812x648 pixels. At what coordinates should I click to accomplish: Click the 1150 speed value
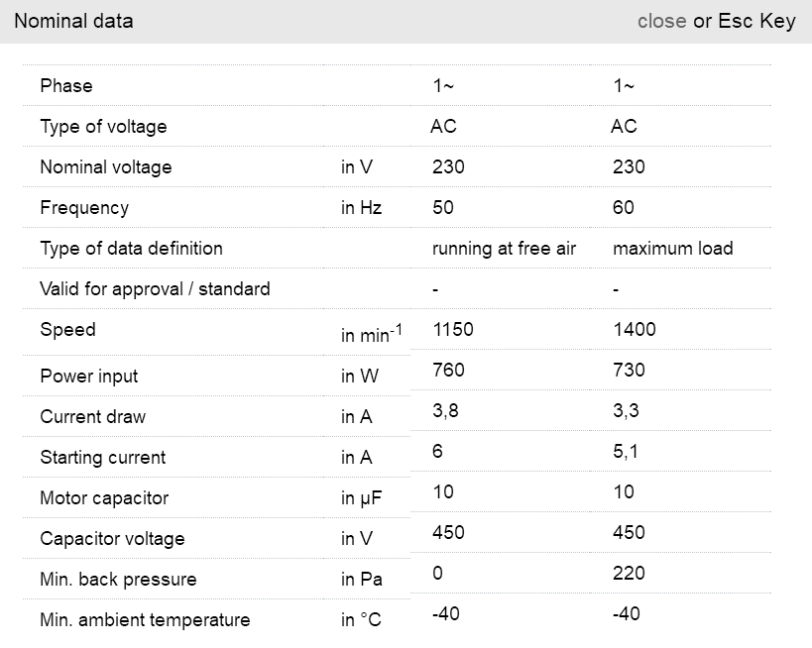pyautogui.click(x=453, y=330)
